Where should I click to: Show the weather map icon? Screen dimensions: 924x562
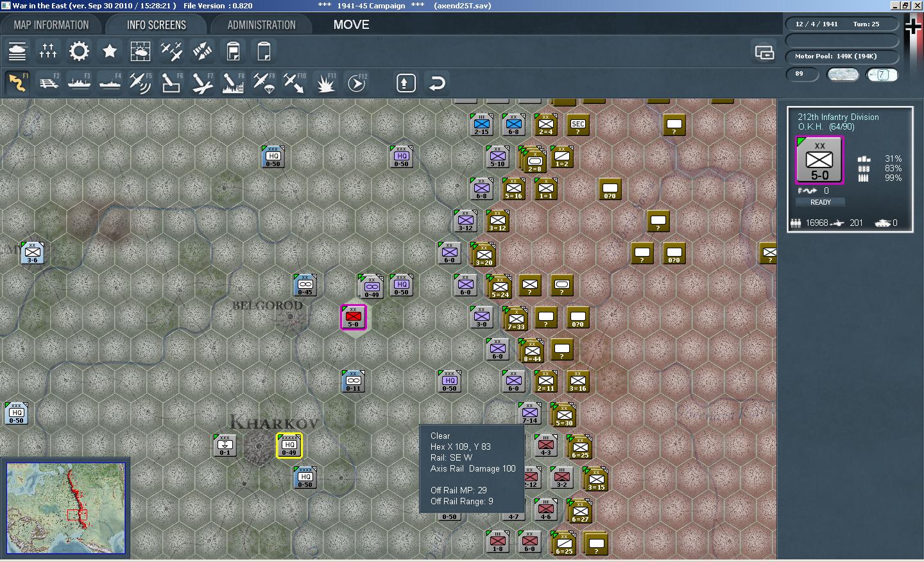coord(141,51)
